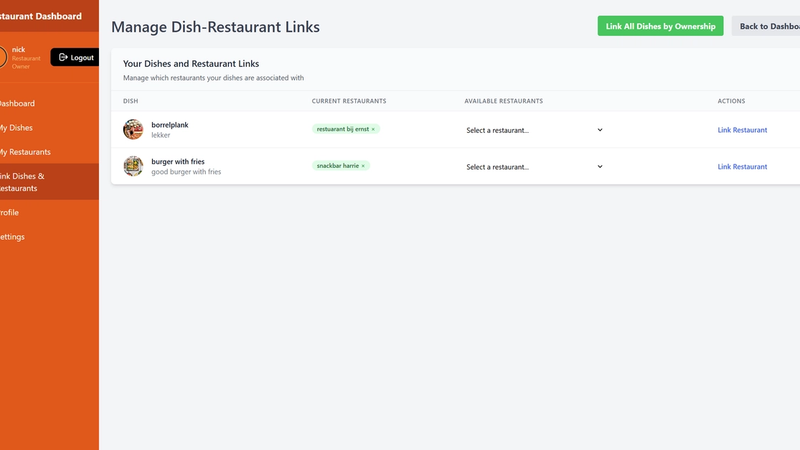Image resolution: width=800 pixels, height=450 pixels.
Task: Click the Restaurant Dashboard sidebar title
Action: tap(41, 16)
